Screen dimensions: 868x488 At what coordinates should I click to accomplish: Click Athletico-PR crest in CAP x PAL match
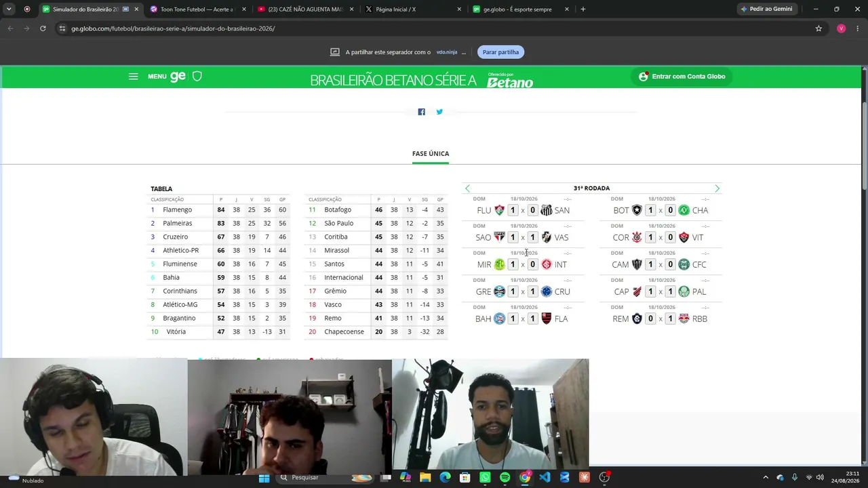(x=637, y=291)
